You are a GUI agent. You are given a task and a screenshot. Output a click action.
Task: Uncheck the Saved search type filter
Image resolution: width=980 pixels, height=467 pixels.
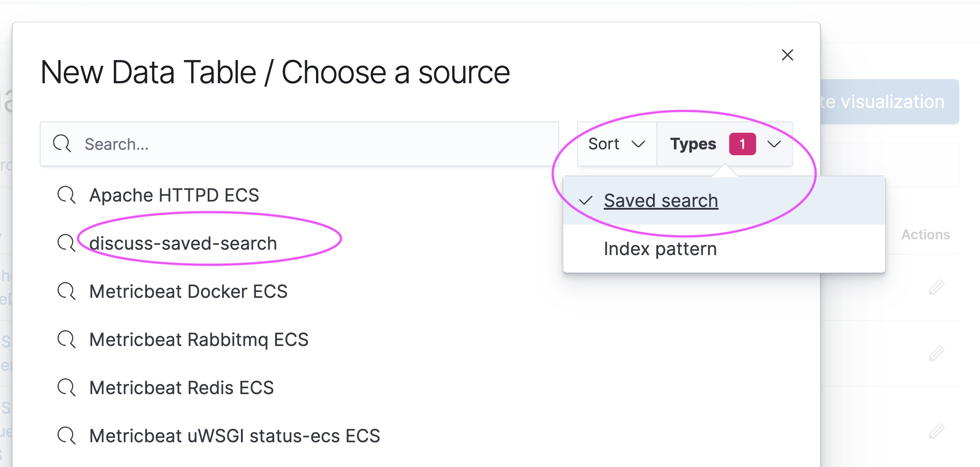click(660, 201)
